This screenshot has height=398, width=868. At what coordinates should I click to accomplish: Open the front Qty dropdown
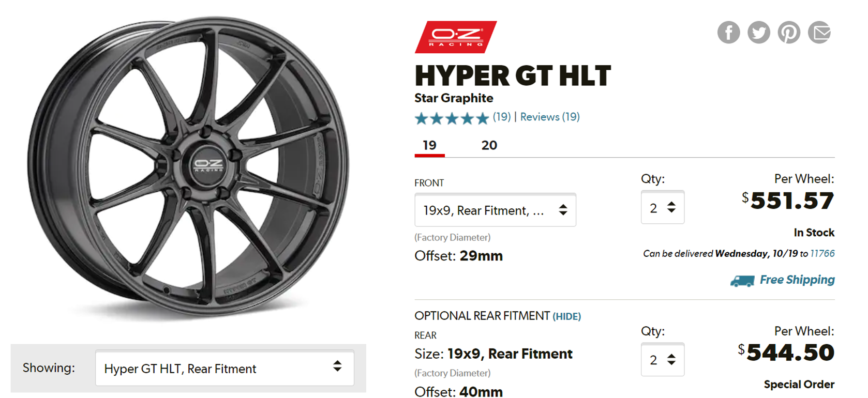(662, 208)
